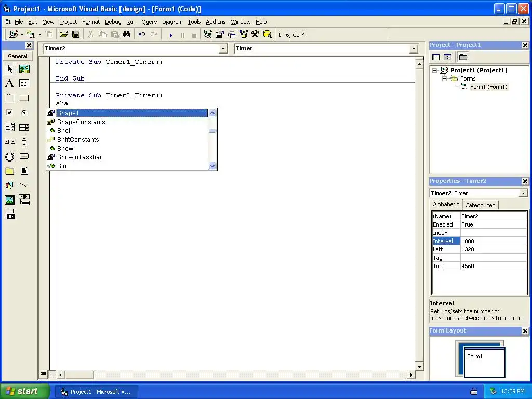The height and width of the screenshot is (399, 532).
Task: Switch to the Alphabetic tab
Action: (446, 204)
